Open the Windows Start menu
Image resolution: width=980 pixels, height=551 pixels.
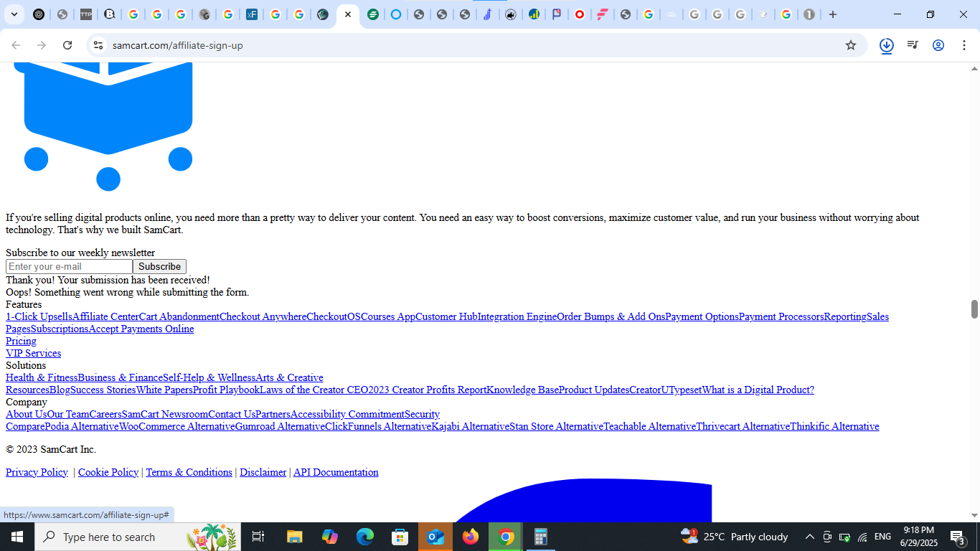point(17,537)
